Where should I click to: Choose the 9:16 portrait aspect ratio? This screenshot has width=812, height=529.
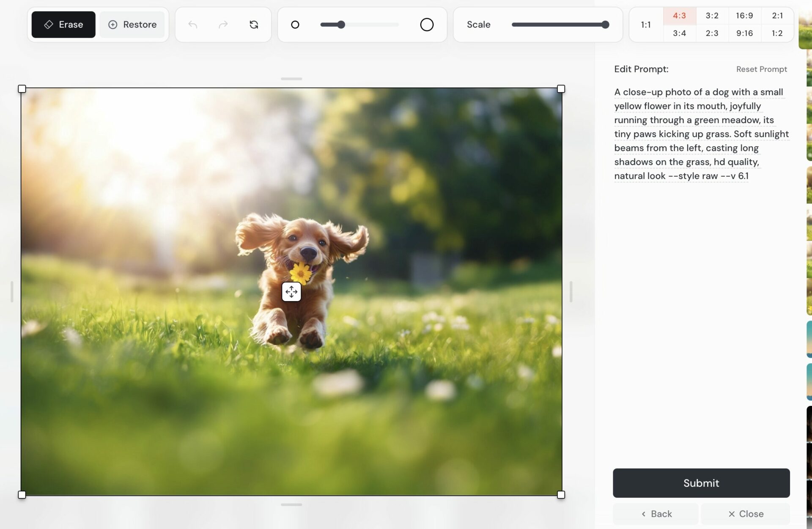point(744,33)
